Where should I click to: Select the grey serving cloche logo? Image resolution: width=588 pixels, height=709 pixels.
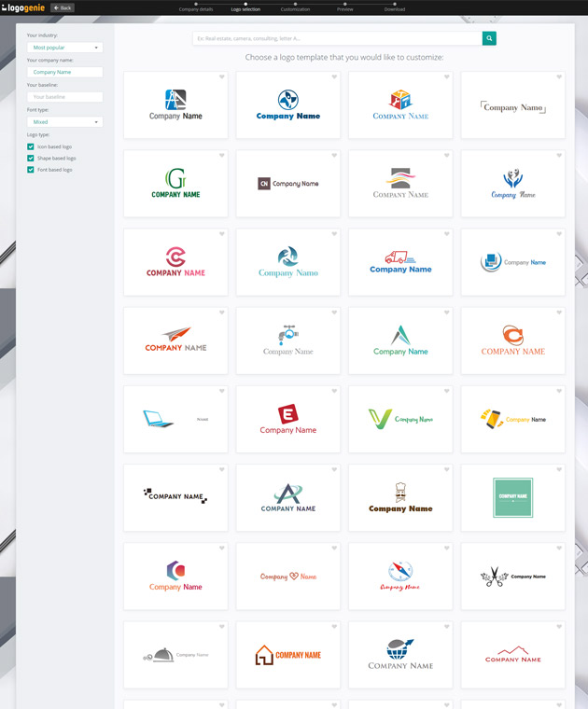click(175, 655)
